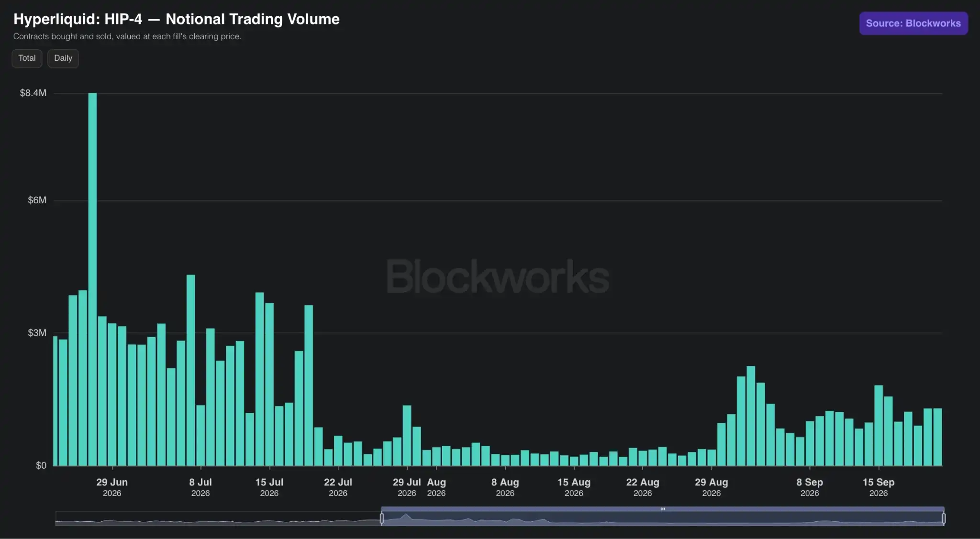Image resolution: width=980 pixels, height=539 pixels.
Task: Switch to the Total view toggle
Action: [27, 58]
